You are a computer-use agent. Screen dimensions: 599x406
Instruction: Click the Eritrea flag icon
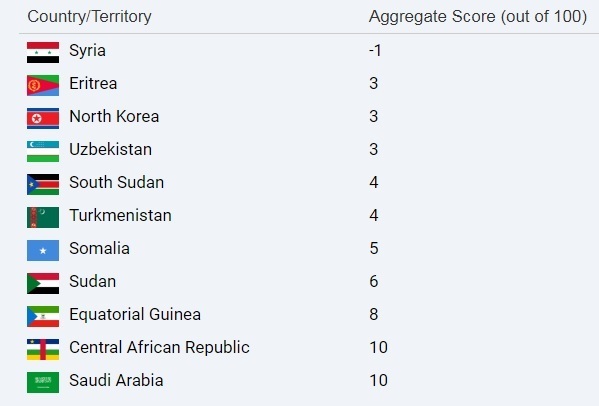43,85
